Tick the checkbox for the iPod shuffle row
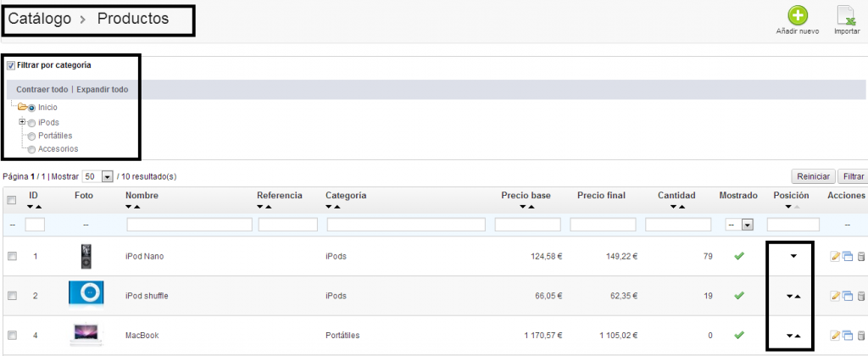 12,296
